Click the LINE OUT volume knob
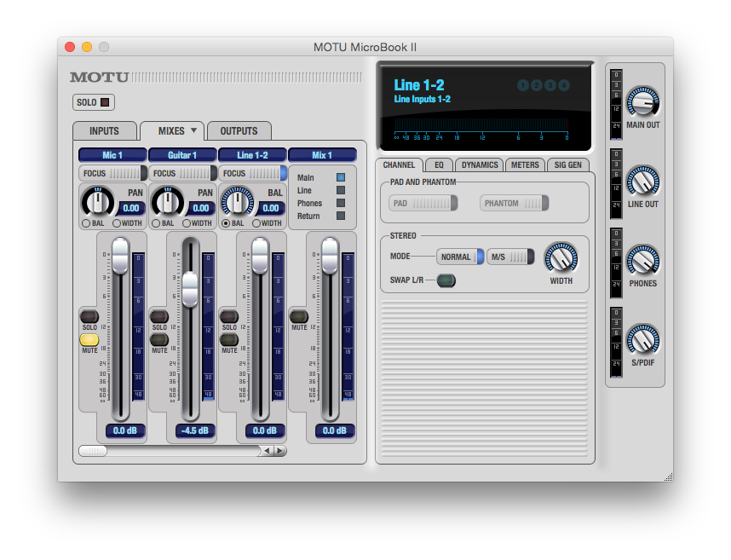The height and width of the screenshot is (560, 731). coord(643,181)
